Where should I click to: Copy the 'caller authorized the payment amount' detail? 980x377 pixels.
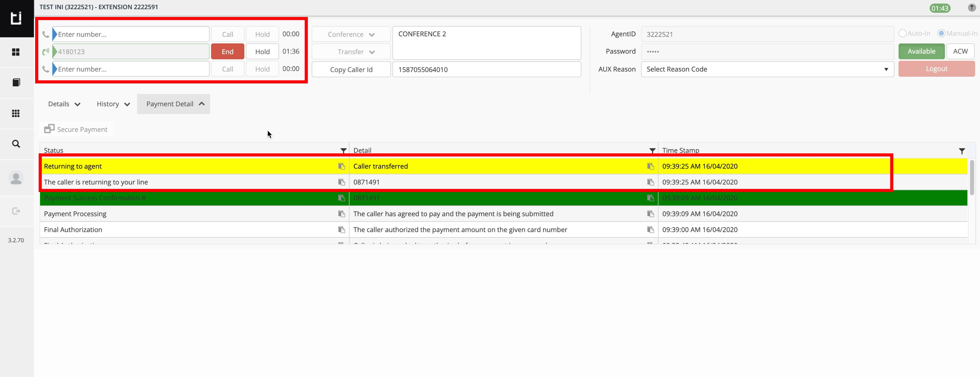(x=651, y=229)
